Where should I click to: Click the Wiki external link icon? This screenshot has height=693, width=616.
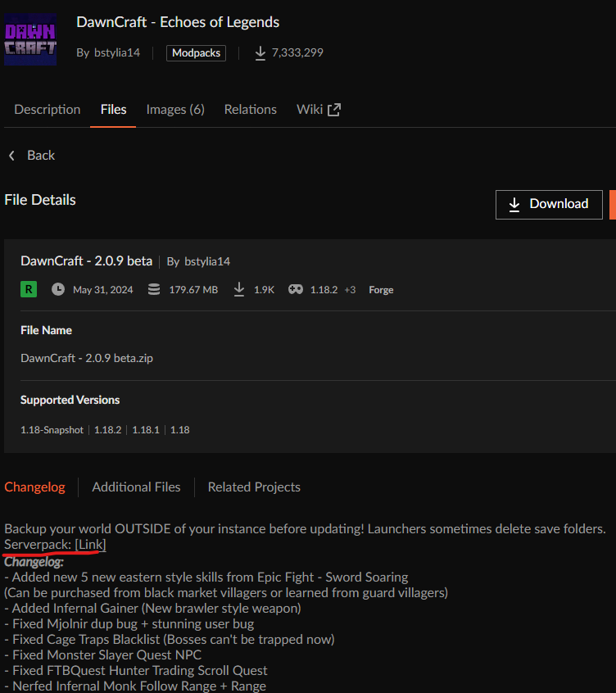pyautogui.click(x=334, y=110)
